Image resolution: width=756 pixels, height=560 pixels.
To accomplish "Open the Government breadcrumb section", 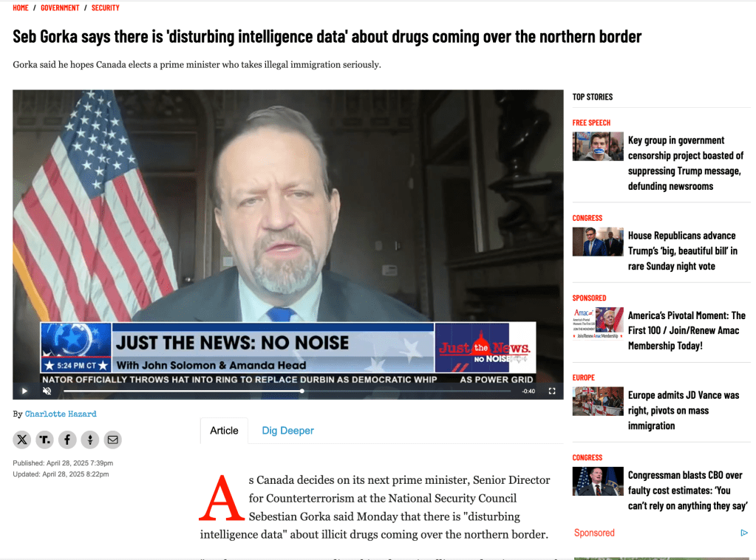I will 60,7.
